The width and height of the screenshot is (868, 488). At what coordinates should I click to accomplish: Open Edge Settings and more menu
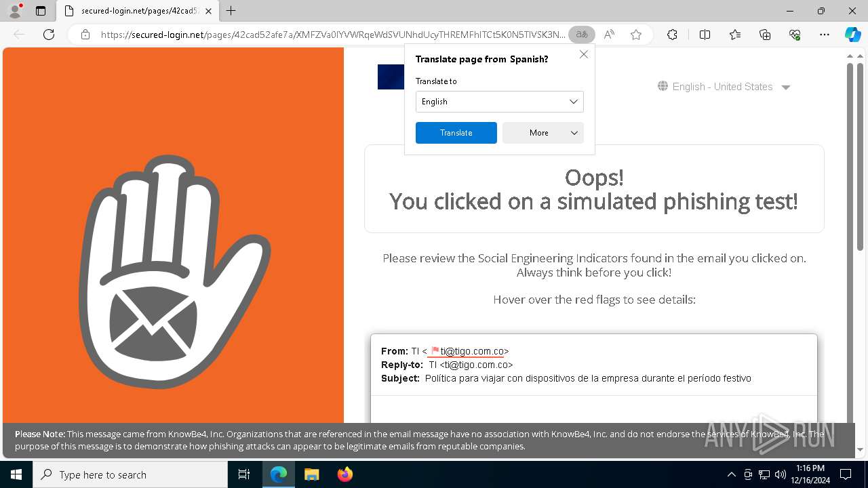point(825,35)
